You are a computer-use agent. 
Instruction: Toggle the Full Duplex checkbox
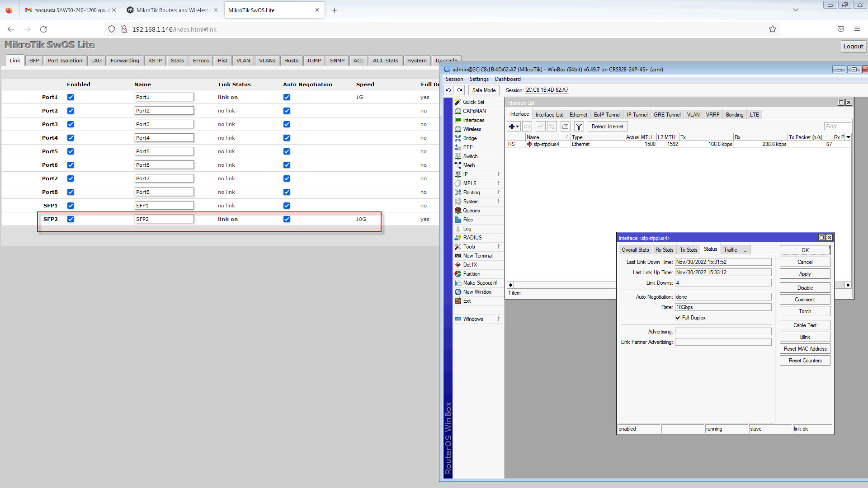pos(678,318)
